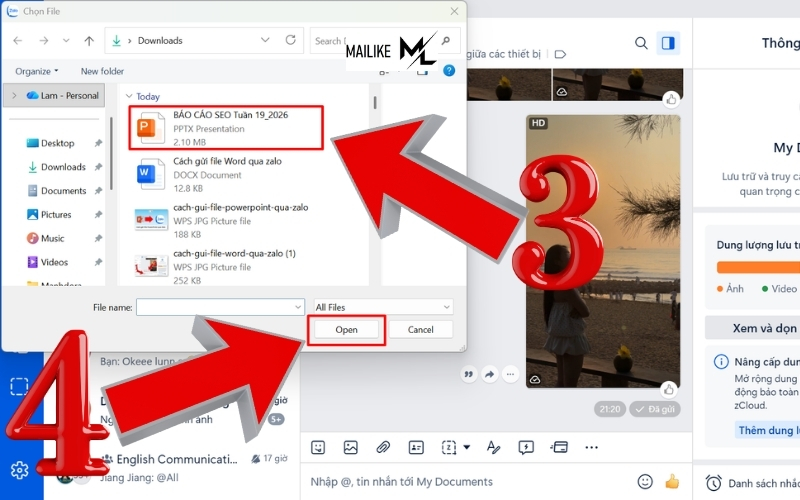Click the Back arrow in file dialog
800x500 pixels.
(18, 41)
